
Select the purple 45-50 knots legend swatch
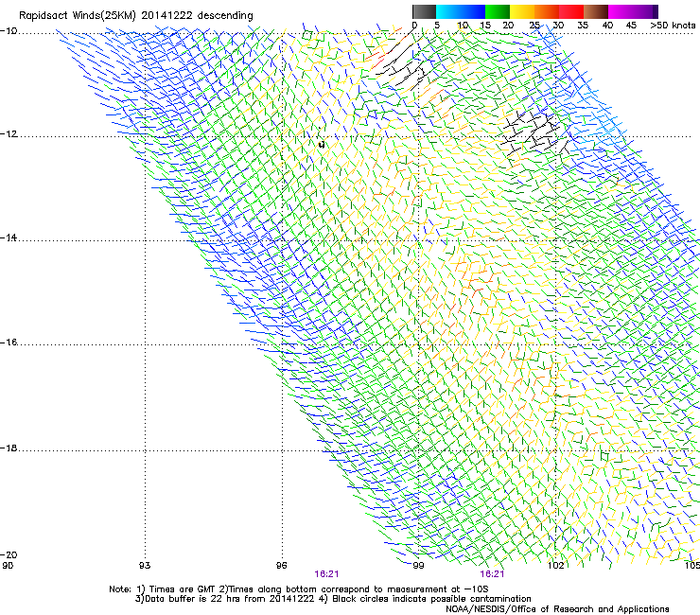[x=645, y=11]
